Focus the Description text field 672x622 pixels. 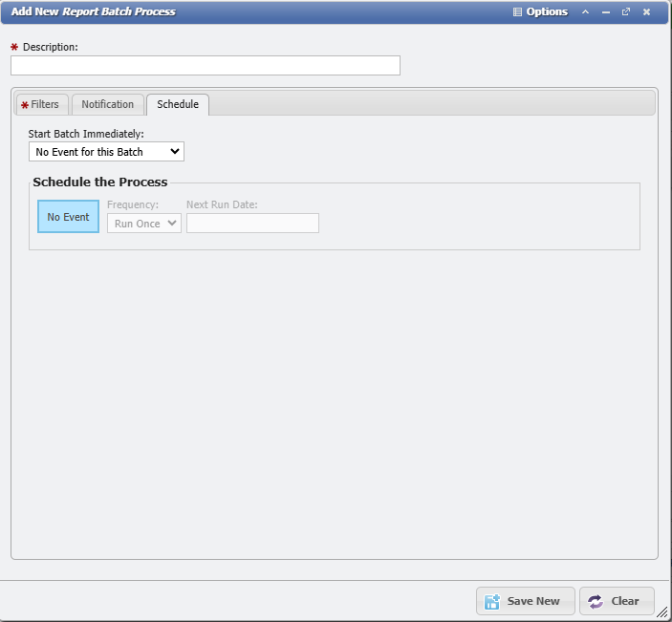(x=205, y=66)
